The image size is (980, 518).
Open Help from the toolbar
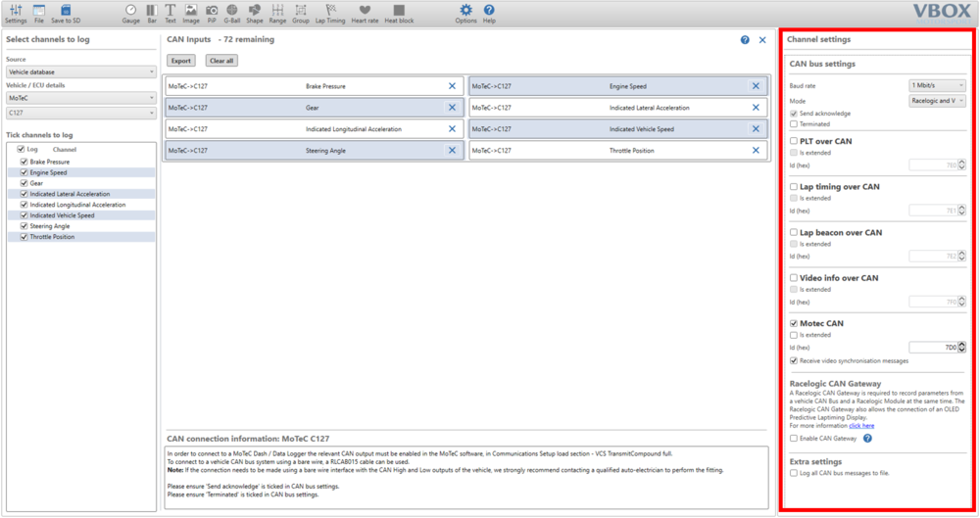tap(489, 13)
